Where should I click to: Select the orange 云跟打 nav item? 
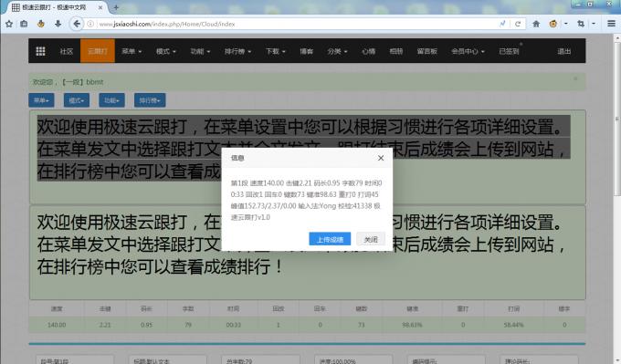[x=98, y=51]
